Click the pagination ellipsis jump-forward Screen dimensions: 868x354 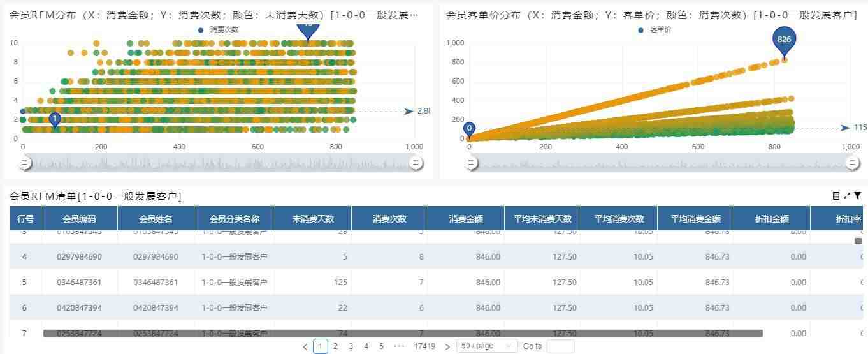pos(400,346)
